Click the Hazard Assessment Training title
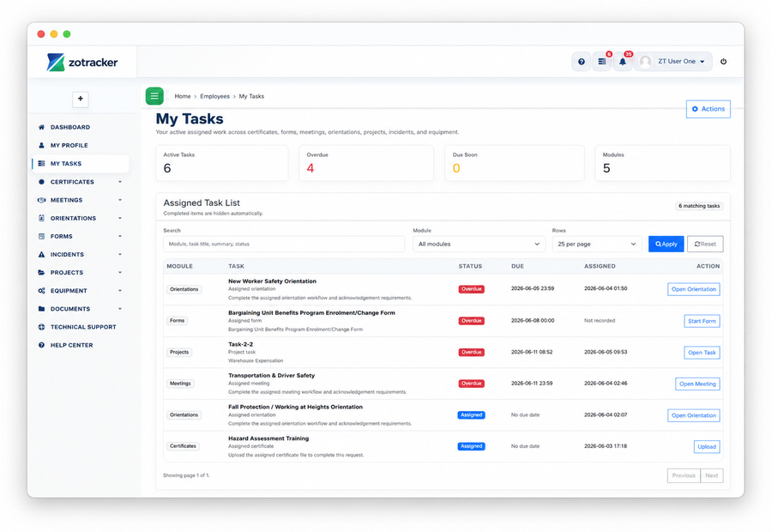Viewport: 772px width, 532px height. 268,438
